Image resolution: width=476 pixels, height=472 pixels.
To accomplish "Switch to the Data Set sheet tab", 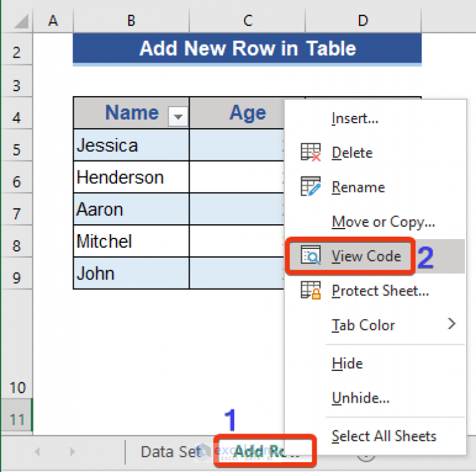I will point(171,452).
